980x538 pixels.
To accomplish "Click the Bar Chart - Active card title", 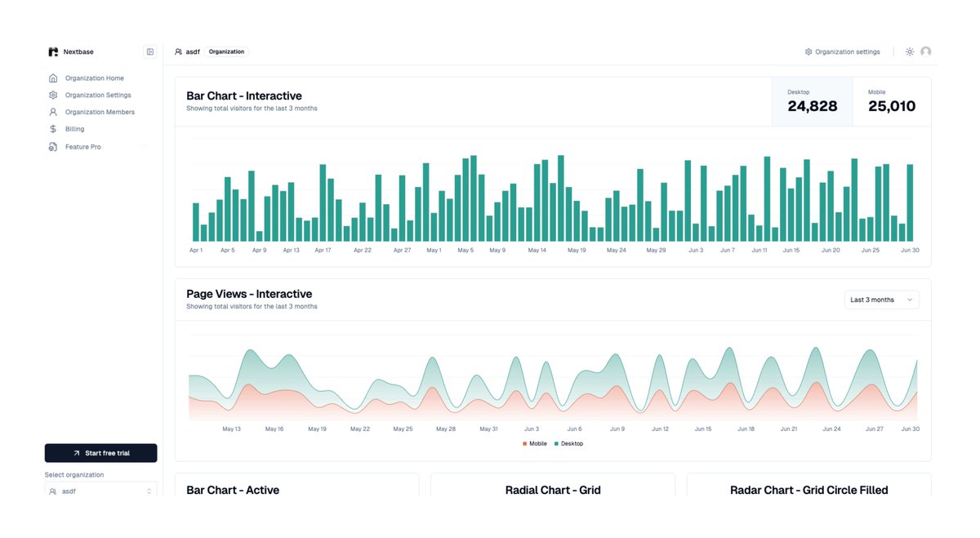I will pos(233,491).
